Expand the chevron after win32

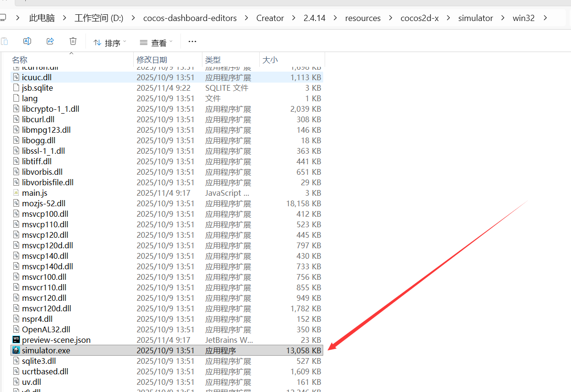[x=545, y=18]
